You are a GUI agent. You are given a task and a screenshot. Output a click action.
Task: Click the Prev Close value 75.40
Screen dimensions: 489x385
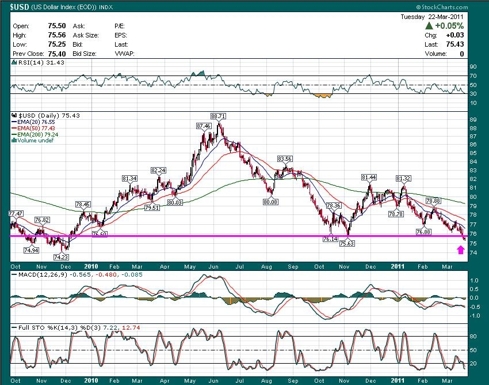coord(57,54)
